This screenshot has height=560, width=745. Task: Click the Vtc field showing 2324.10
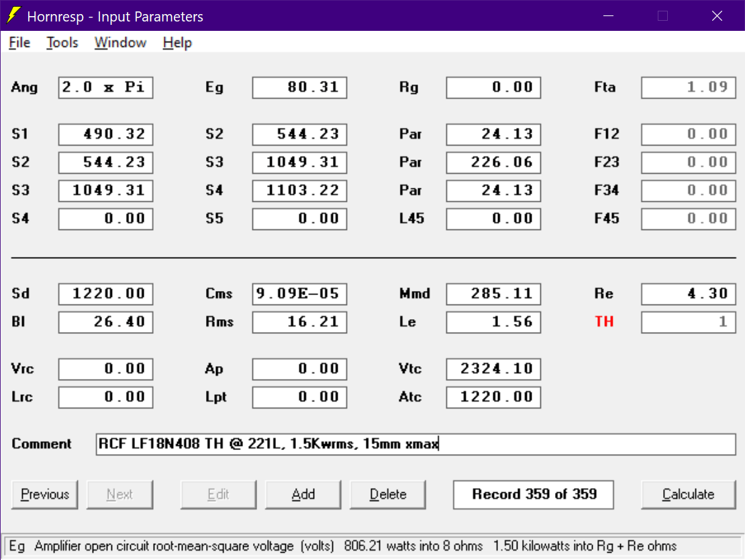(494, 370)
